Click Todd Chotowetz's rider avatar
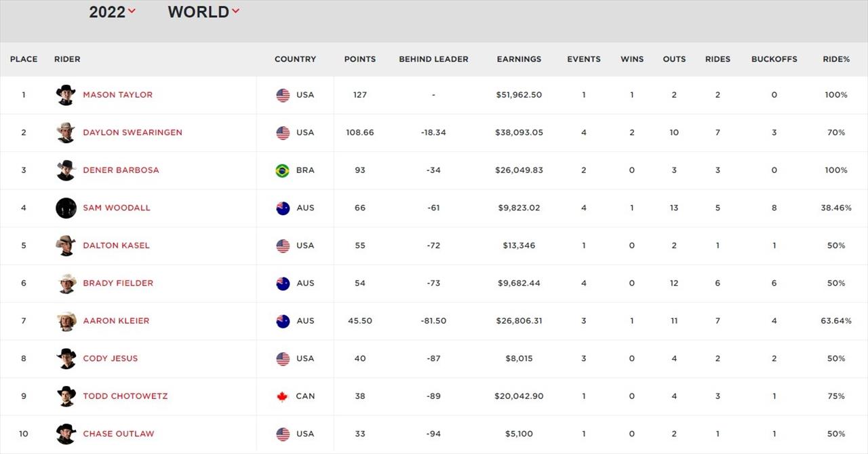This screenshot has height=454, width=868. (x=66, y=396)
